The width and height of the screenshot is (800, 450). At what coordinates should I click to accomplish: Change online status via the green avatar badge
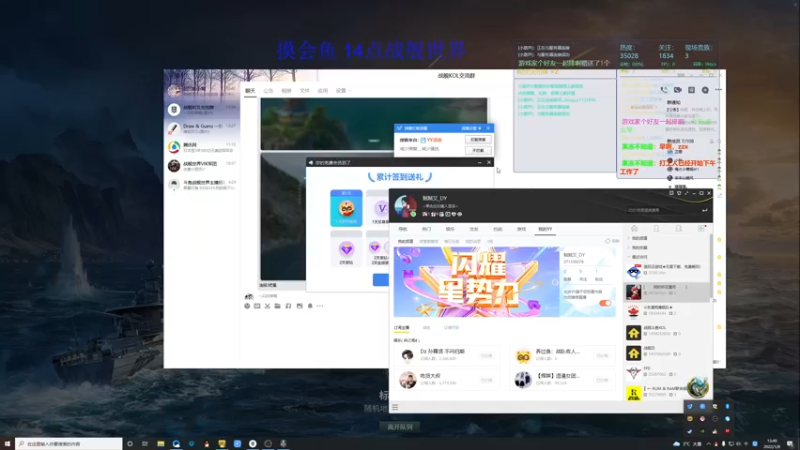(x=413, y=214)
